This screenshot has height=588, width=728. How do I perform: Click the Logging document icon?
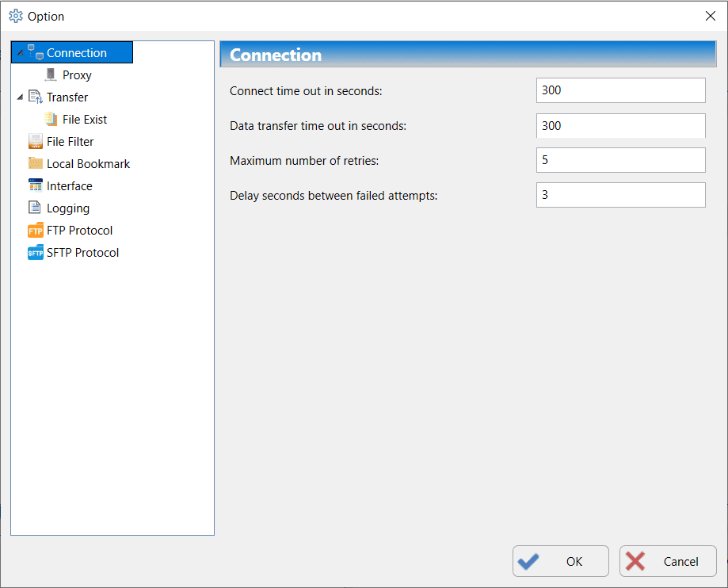pos(35,208)
